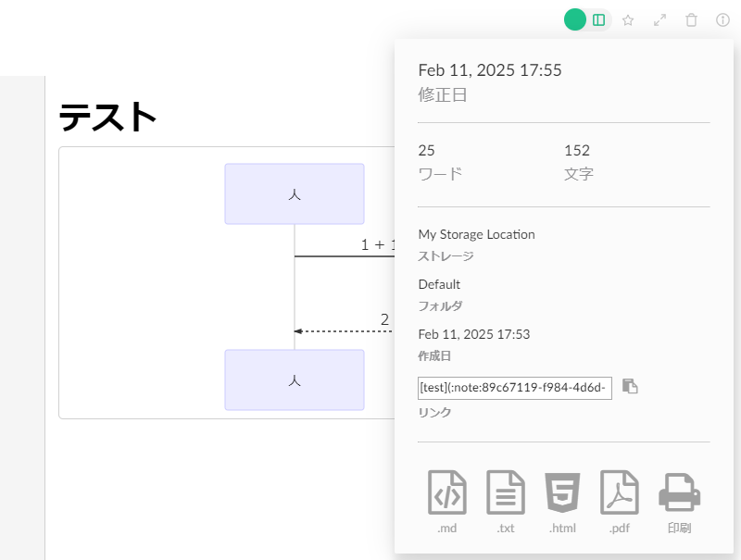Copy the note link to clipboard
Screen dimensions: 741x560
630,386
